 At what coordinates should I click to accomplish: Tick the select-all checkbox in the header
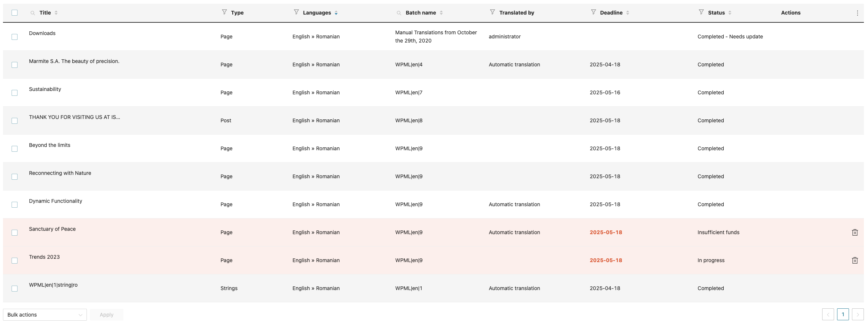tap(15, 13)
